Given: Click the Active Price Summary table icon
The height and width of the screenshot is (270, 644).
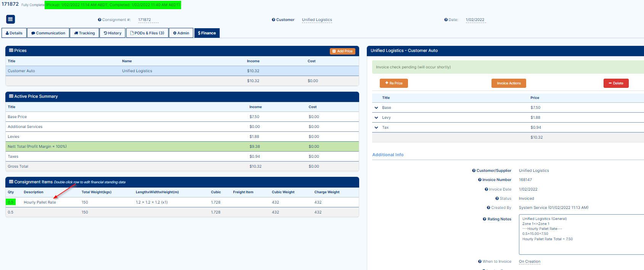Looking at the screenshot, I should coord(11,96).
